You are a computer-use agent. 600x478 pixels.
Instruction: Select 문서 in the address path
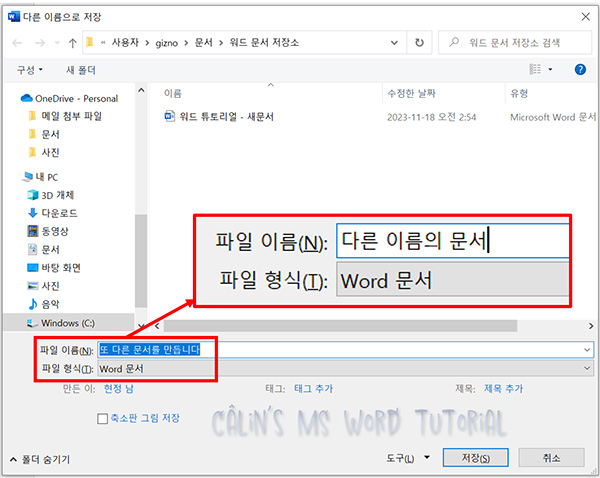[x=203, y=42]
